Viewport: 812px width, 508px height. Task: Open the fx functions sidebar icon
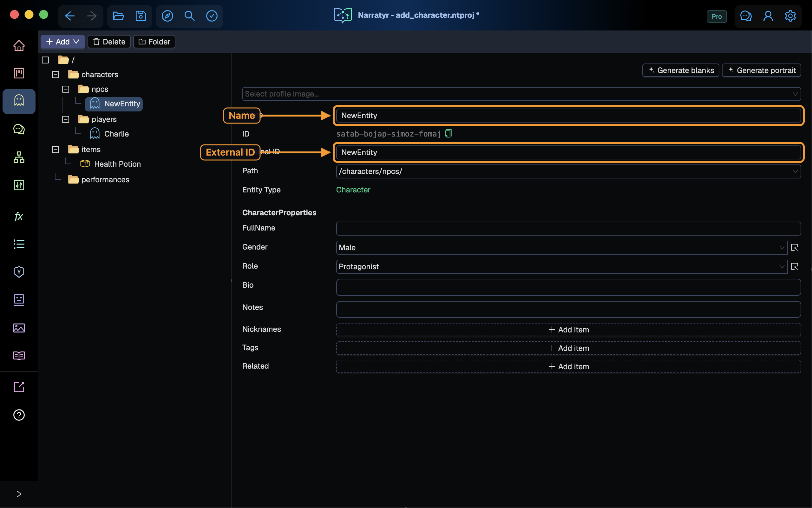[19, 216]
